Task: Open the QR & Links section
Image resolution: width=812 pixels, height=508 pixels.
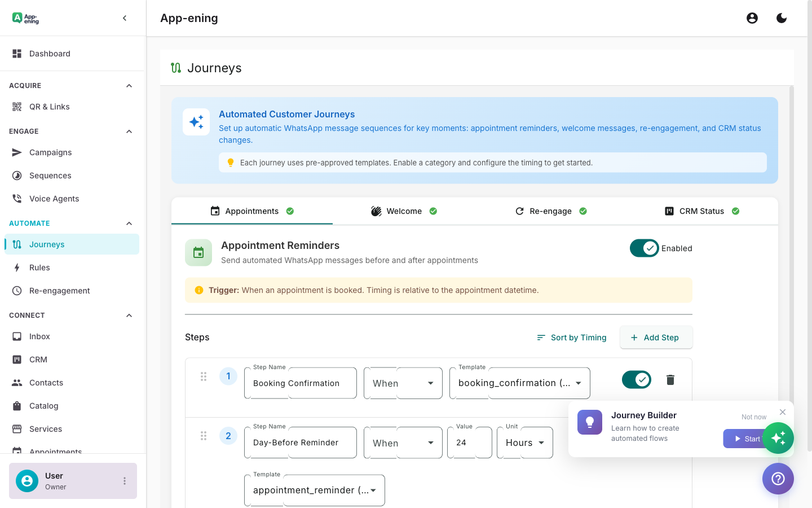Action: [50, 107]
